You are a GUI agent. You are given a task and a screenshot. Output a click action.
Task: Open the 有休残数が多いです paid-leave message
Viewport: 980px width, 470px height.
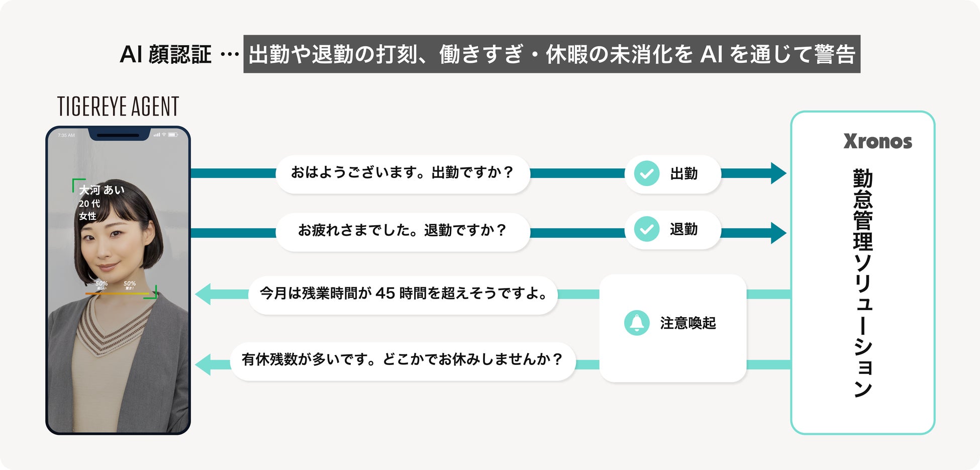pyautogui.click(x=402, y=360)
